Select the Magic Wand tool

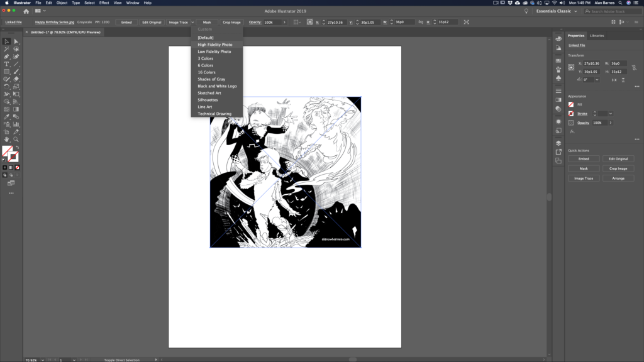tap(6, 49)
